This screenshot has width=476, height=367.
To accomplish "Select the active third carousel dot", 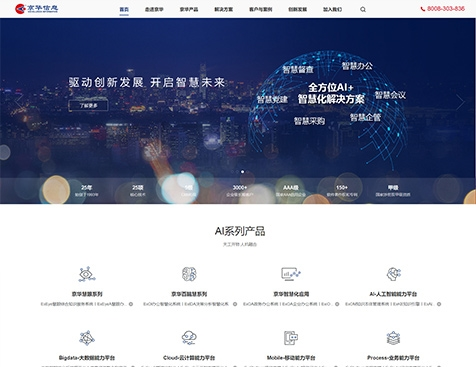I will coord(242,172).
